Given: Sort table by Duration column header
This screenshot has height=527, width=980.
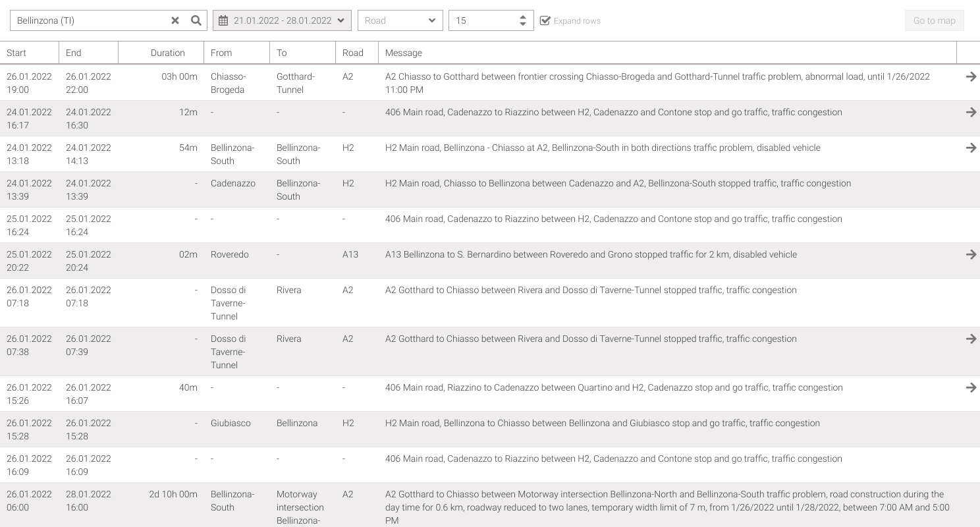Looking at the screenshot, I should click(x=167, y=53).
